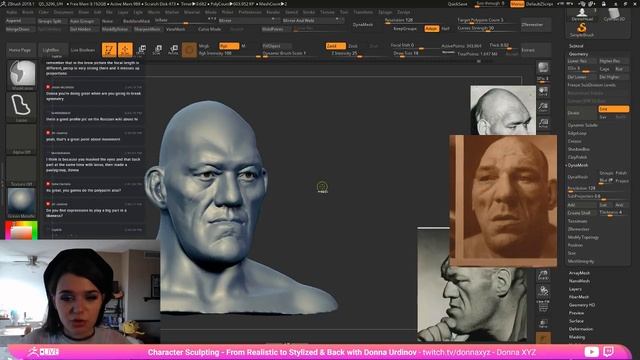
Task: Select the Cylinder3D tool thumbnail
Action: [x=614, y=14]
